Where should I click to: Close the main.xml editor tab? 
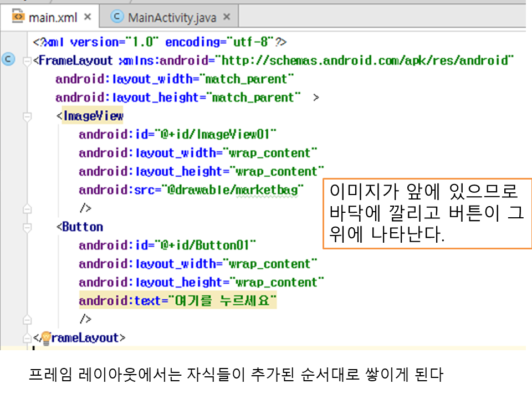(x=88, y=17)
